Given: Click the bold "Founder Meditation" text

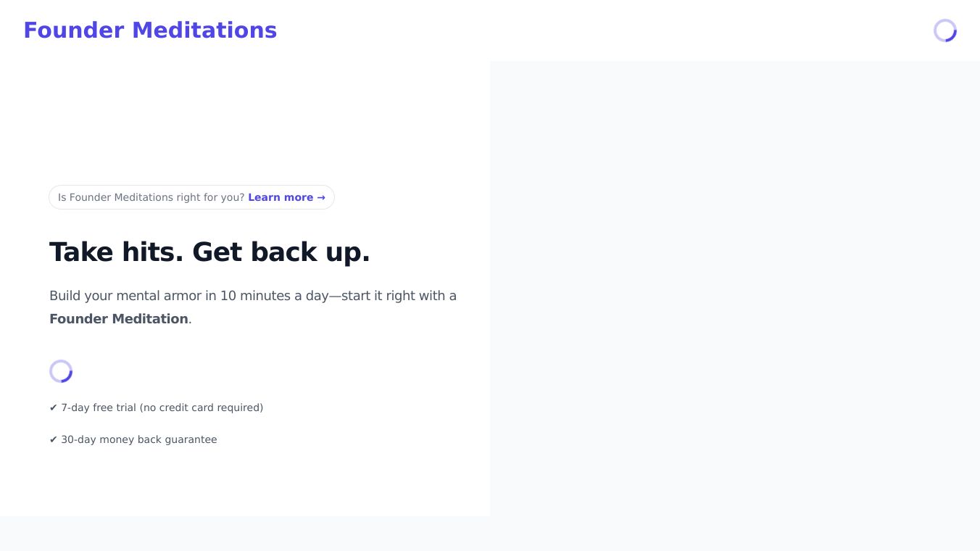Looking at the screenshot, I should point(119,319).
